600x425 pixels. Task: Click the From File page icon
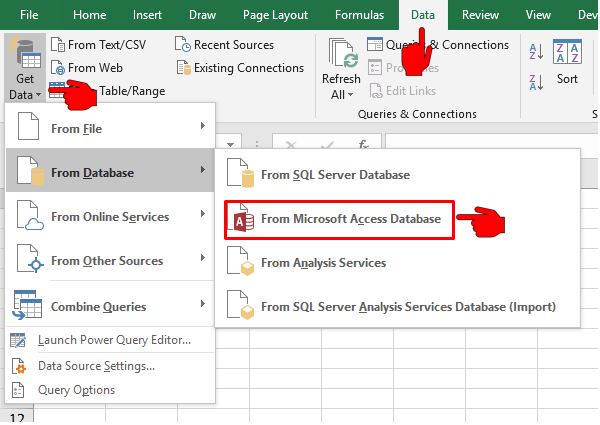(28, 126)
